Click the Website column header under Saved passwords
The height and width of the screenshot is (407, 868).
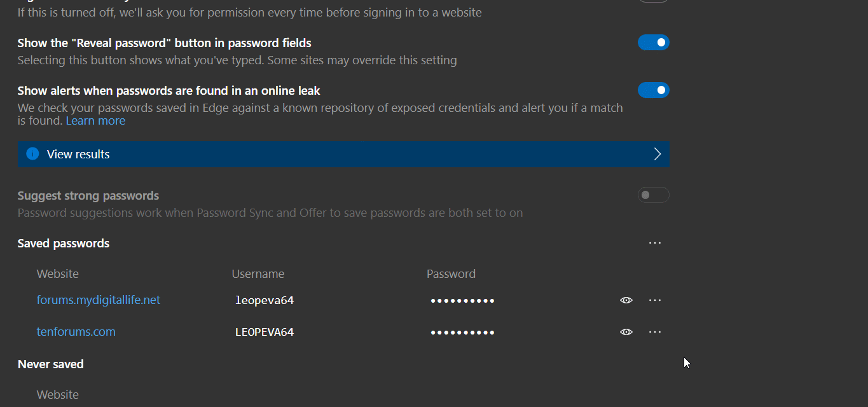tap(58, 273)
